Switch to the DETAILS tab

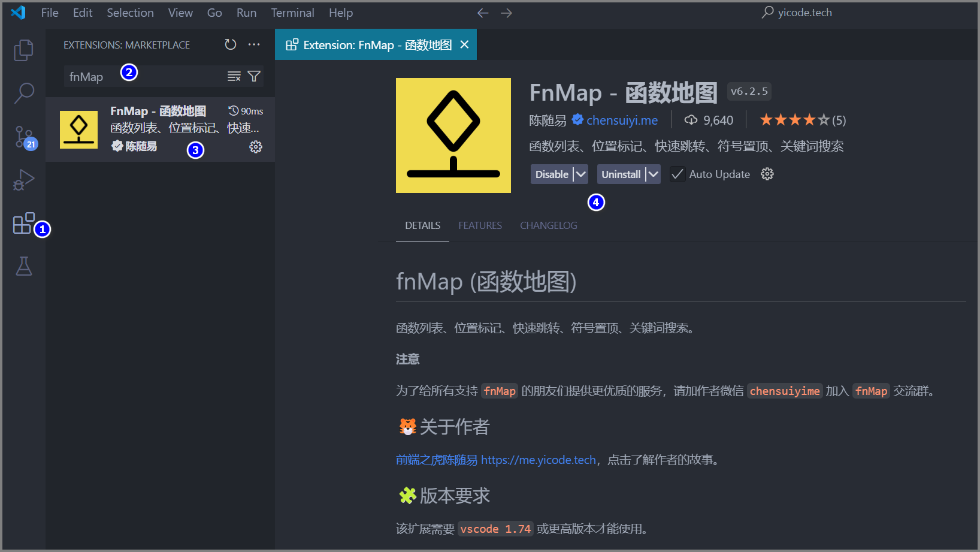point(423,225)
